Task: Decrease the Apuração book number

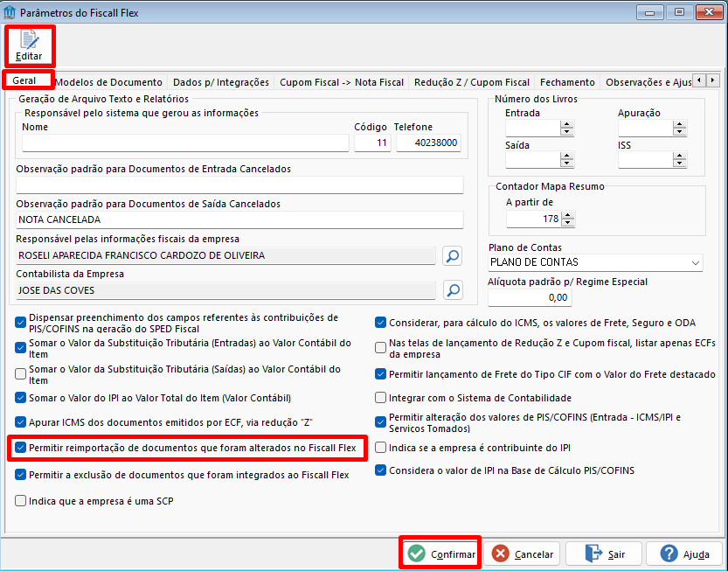Action: (680, 132)
